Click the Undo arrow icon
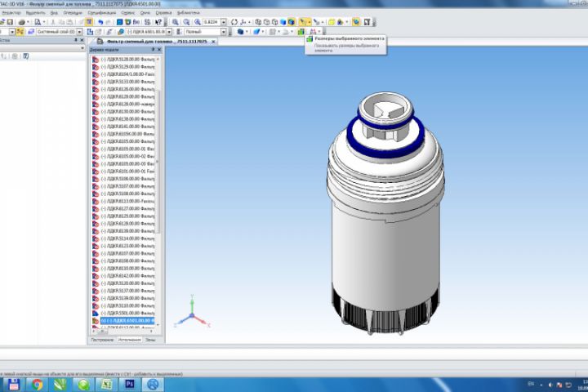Image resolution: width=588 pixels, height=392 pixels. pyautogui.click(x=100, y=22)
